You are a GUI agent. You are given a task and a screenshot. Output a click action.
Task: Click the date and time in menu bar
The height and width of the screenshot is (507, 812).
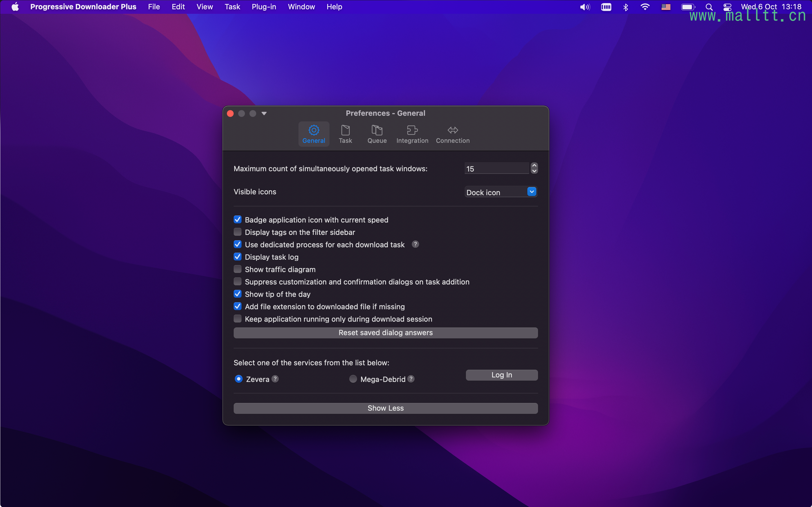coord(771,7)
